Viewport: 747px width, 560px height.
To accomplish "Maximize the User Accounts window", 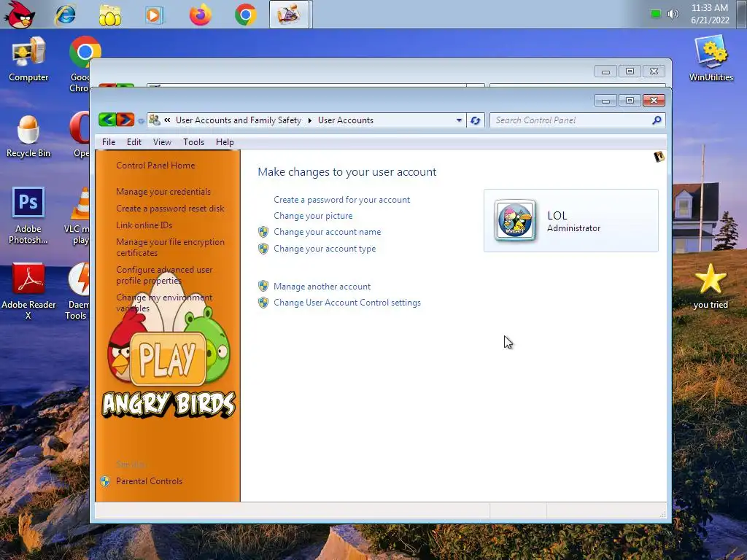I will point(630,100).
